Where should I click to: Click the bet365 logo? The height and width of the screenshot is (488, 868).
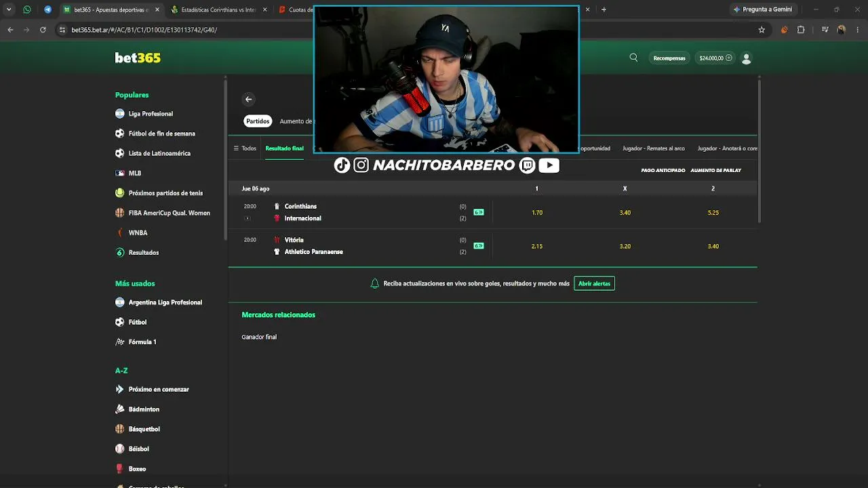click(x=138, y=58)
